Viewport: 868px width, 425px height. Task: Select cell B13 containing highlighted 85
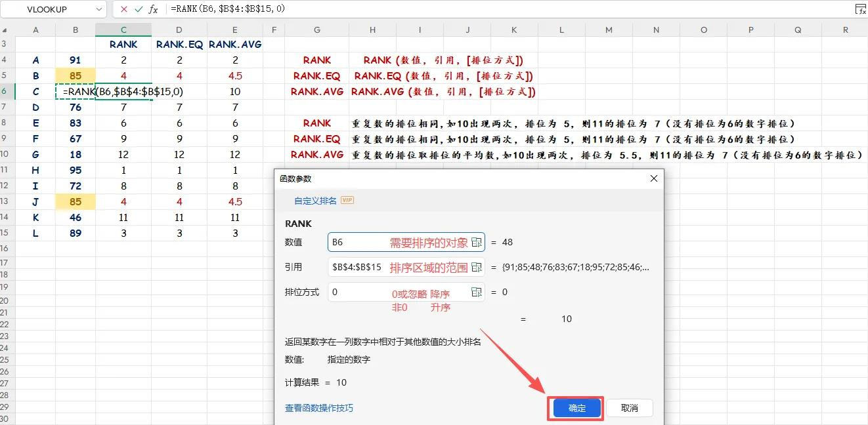pos(75,201)
